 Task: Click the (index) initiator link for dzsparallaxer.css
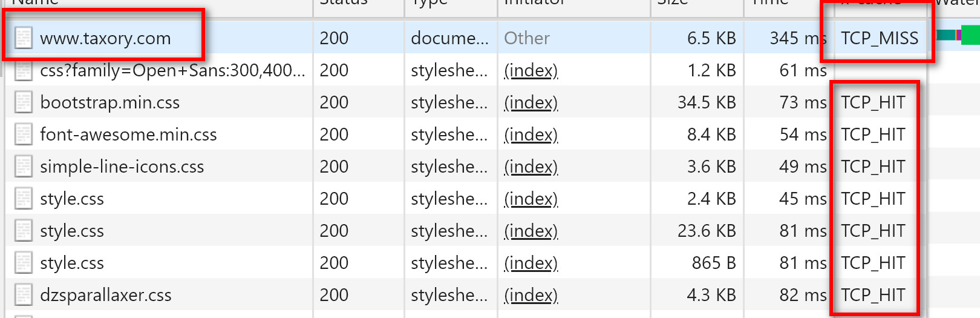coord(531,295)
